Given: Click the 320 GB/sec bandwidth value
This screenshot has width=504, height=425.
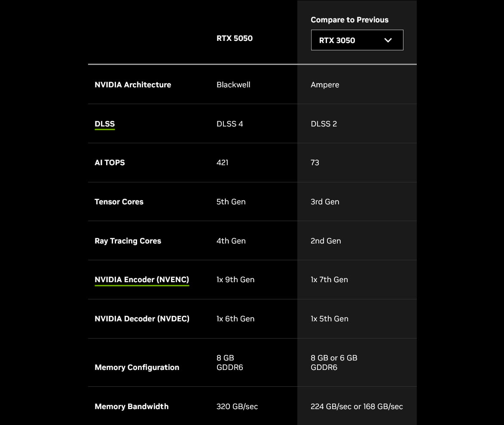Looking at the screenshot, I should [237, 407].
